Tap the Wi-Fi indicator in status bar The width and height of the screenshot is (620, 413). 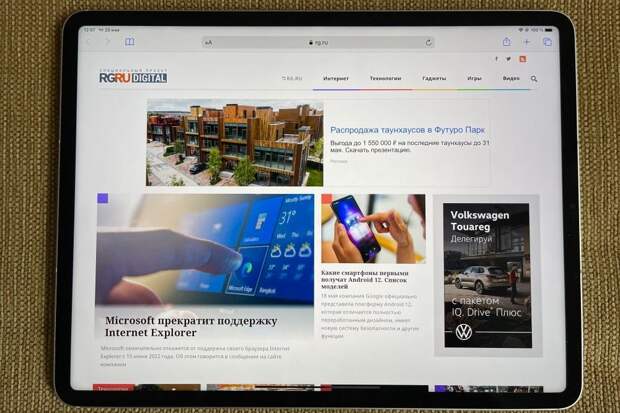coord(521,30)
